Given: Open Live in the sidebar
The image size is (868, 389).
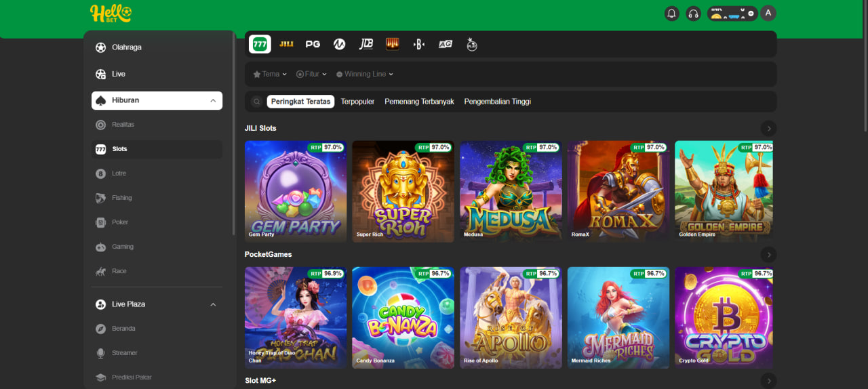Looking at the screenshot, I should click(157, 74).
